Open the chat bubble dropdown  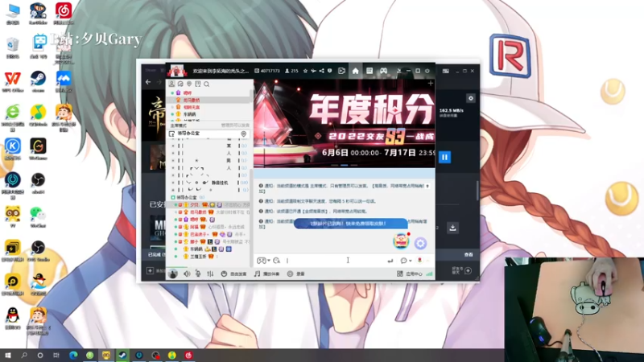click(x=406, y=261)
